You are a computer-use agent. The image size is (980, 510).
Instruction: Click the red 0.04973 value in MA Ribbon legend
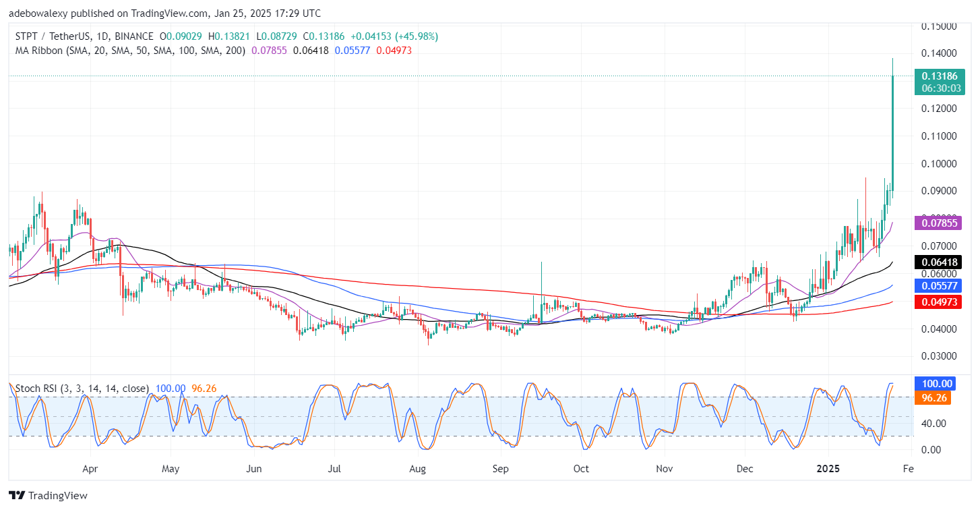tap(394, 50)
